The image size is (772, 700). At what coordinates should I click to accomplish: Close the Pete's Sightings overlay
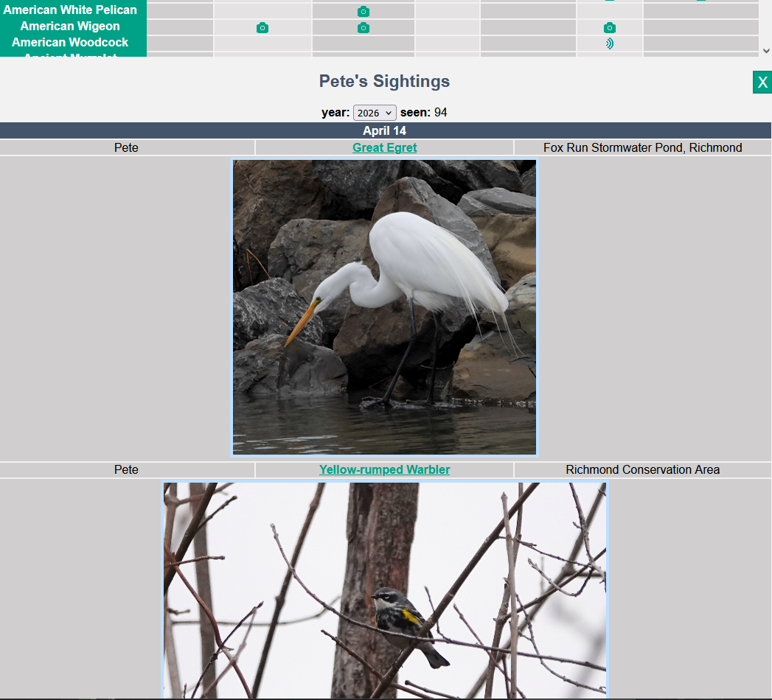tap(762, 82)
